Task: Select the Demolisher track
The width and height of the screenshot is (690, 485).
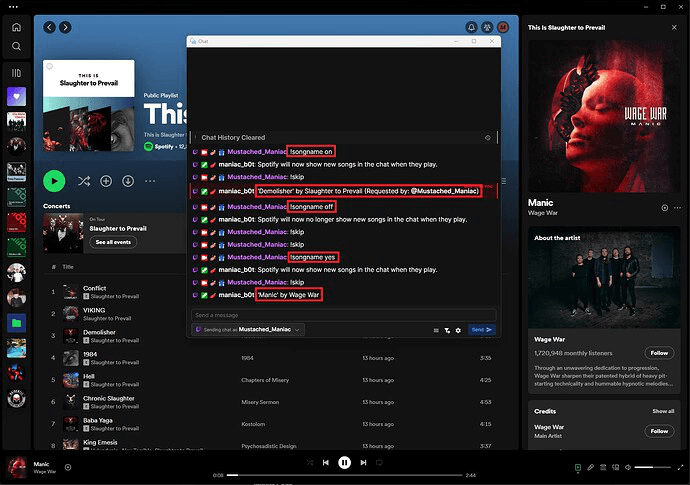Action: click(x=99, y=332)
